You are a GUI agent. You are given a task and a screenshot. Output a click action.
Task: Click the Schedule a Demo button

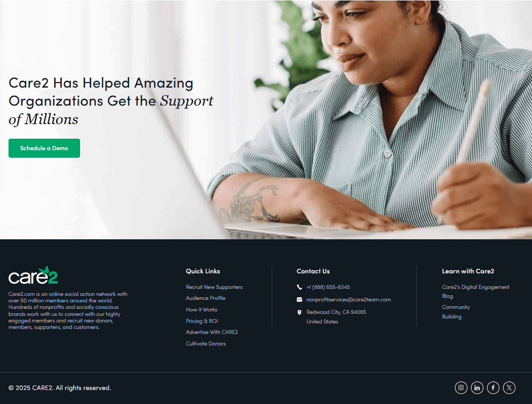[44, 148]
